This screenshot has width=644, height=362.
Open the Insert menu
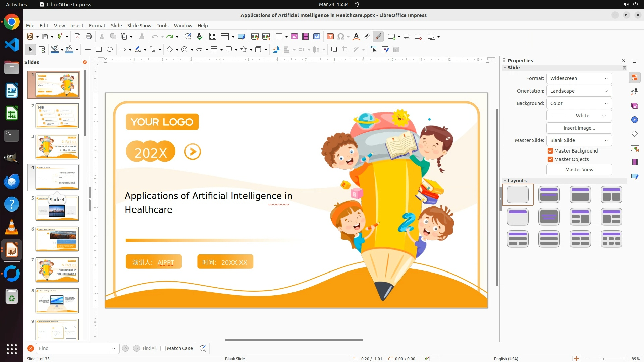point(77,26)
